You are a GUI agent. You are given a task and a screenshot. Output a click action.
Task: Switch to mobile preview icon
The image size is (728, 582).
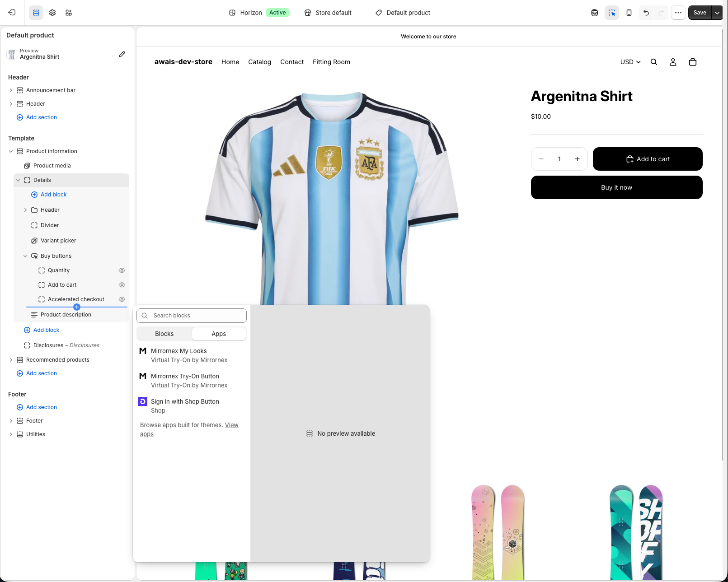629,13
